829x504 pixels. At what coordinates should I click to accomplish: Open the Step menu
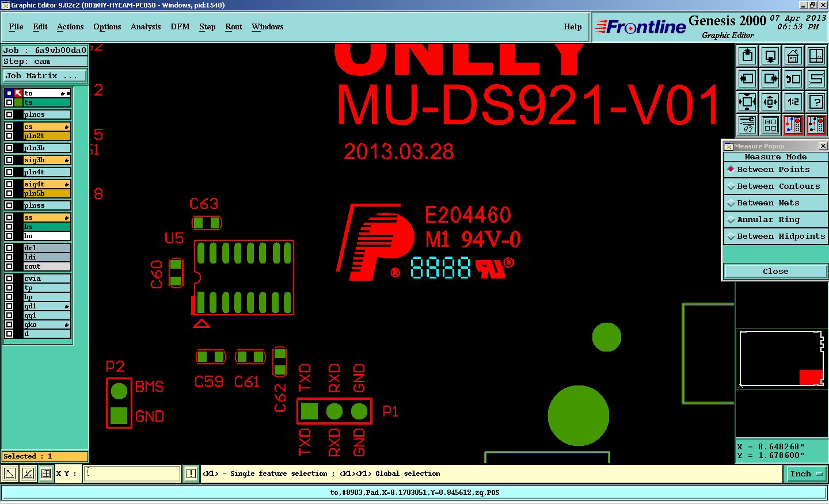(x=207, y=27)
